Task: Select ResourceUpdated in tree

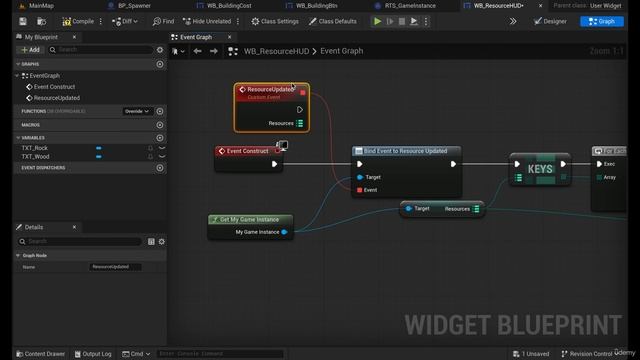Action: 56,98
